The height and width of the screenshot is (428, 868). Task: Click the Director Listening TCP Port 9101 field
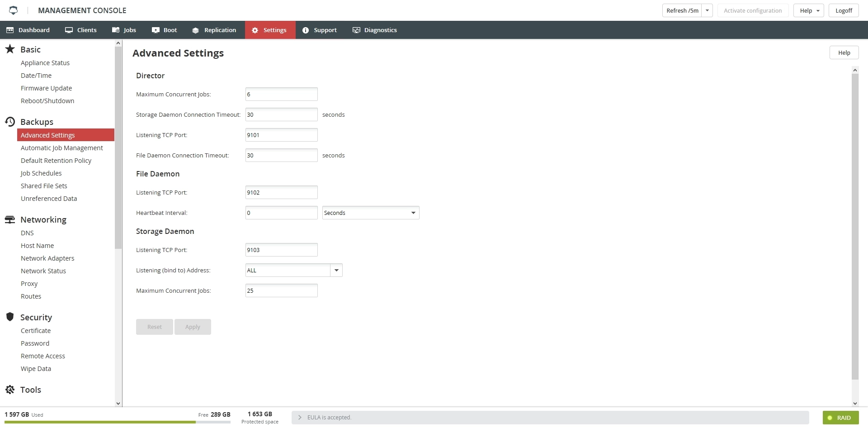(282, 135)
